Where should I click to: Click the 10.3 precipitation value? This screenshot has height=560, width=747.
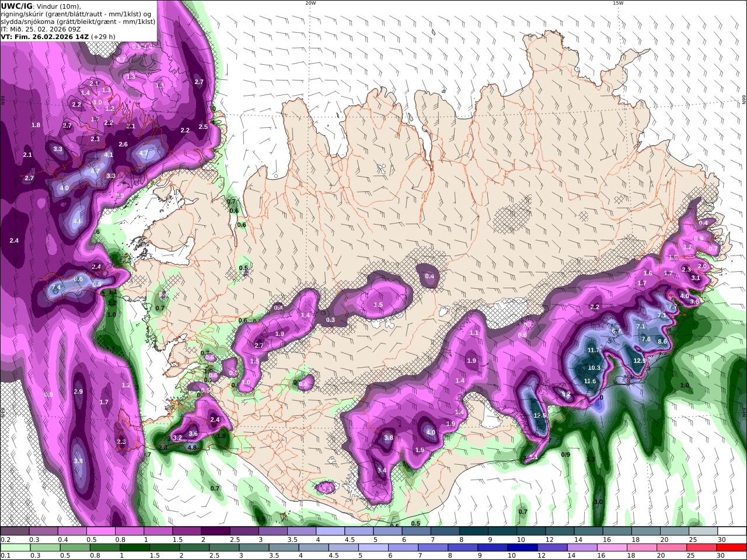pos(594,368)
